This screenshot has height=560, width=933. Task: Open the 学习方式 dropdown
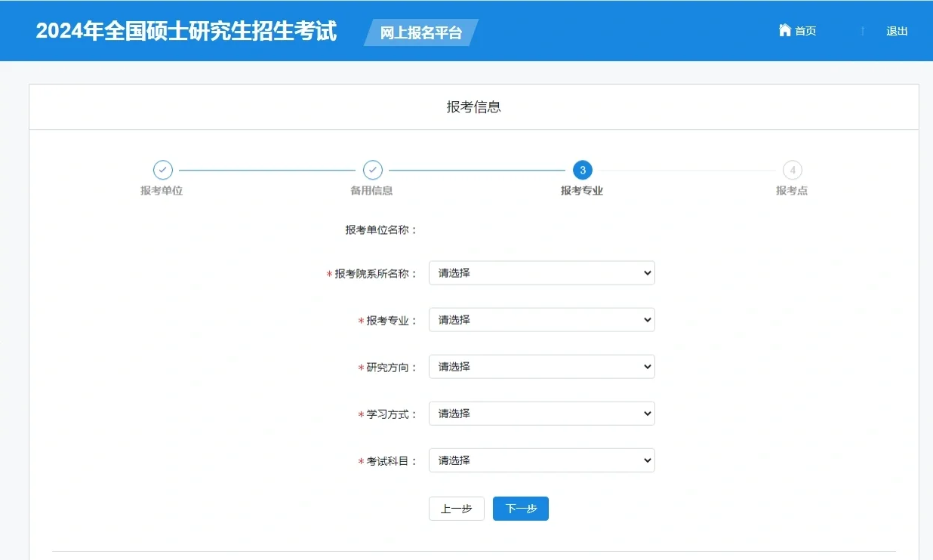point(541,413)
